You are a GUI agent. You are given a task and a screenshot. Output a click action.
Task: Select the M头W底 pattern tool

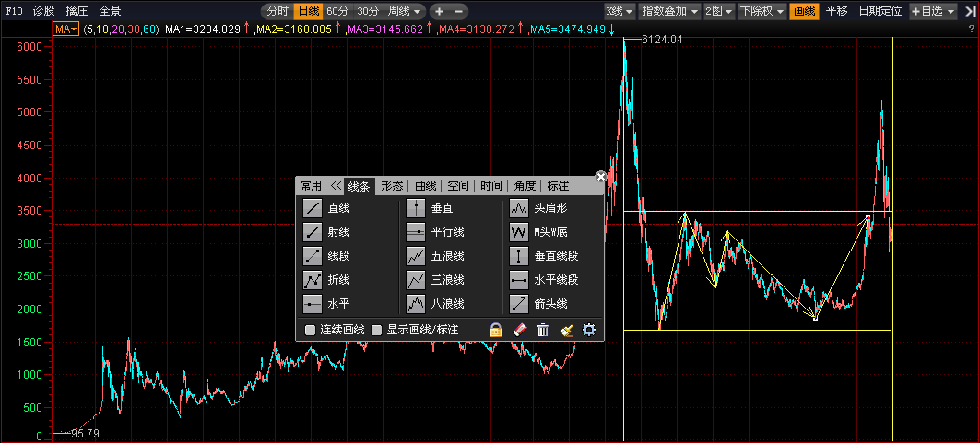[x=538, y=232]
